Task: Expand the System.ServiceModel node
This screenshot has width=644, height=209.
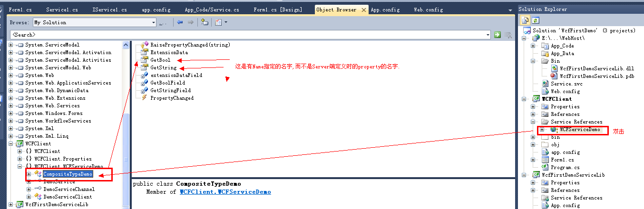Action: [11, 45]
